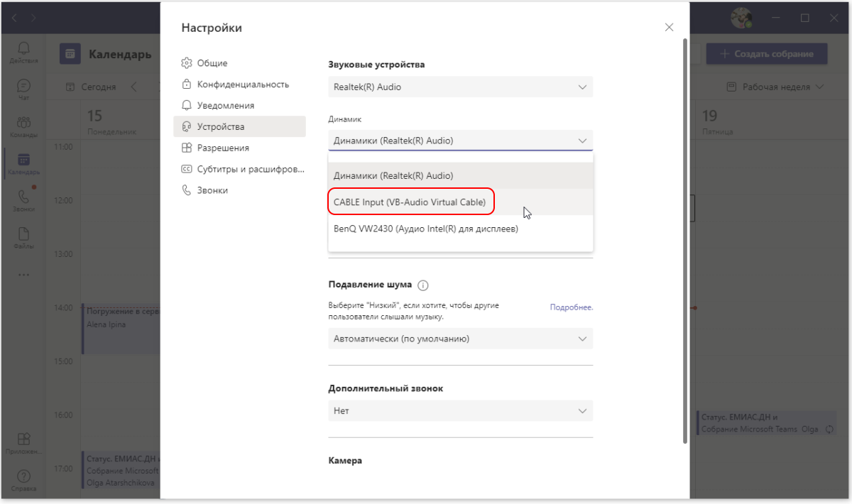Click the previous week arrow in calendar
This screenshot has width=852, height=504.
click(x=133, y=87)
